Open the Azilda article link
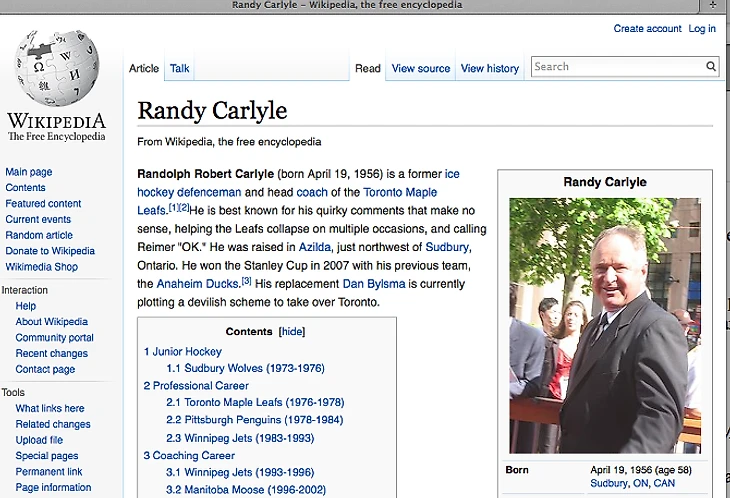This screenshot has height=498, width=730. coord(315,247)
